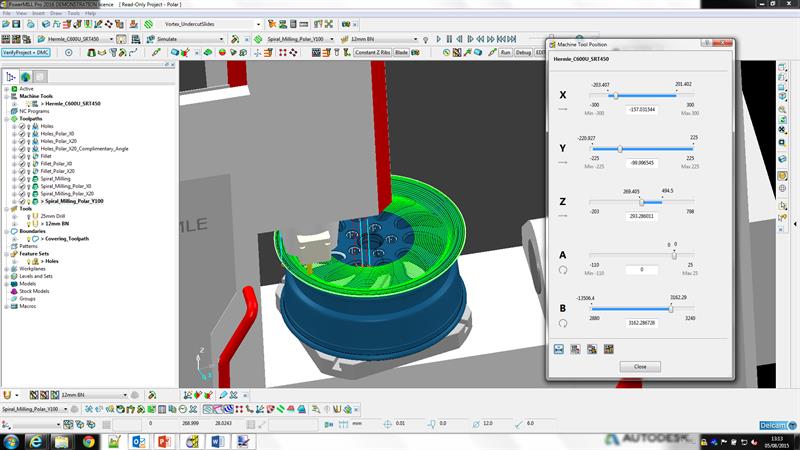Toggle lightbulb visibility of Covering_Toolpath boundary
Screen dimensions: 800x450
pos(29,239)
